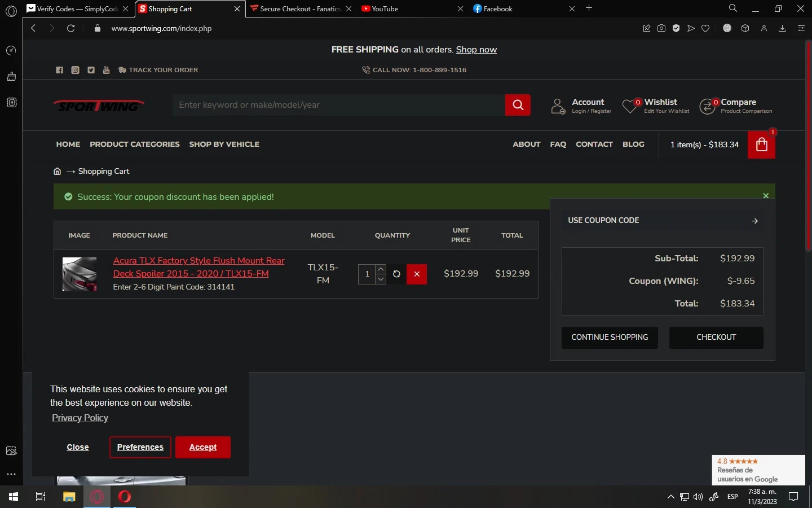Open the Windows Start menu

pos(14,497)
